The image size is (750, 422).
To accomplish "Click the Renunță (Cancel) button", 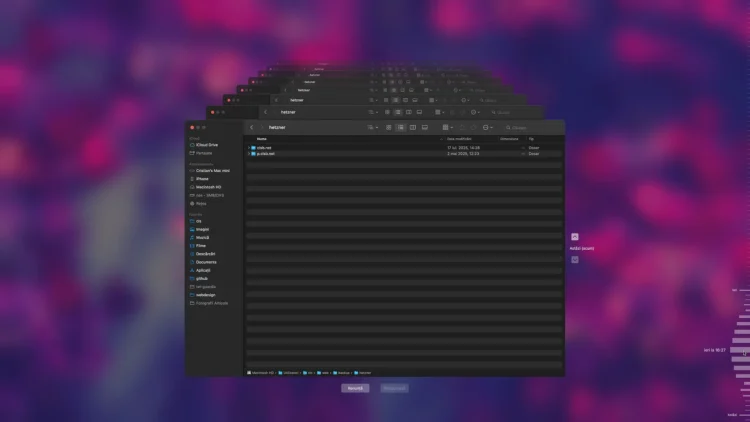I will pyautogui.click(x=355, y=388).
